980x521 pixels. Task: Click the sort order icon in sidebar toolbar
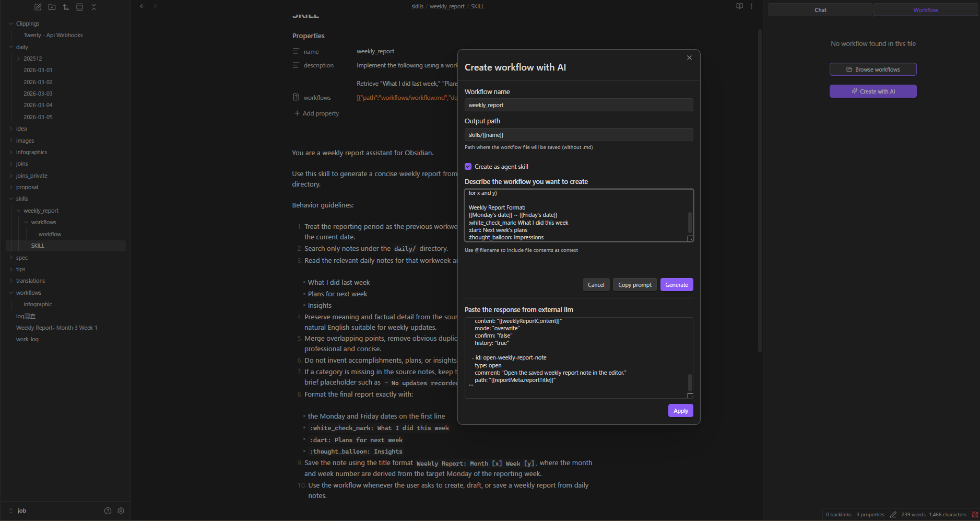click(x=66, y=7)
